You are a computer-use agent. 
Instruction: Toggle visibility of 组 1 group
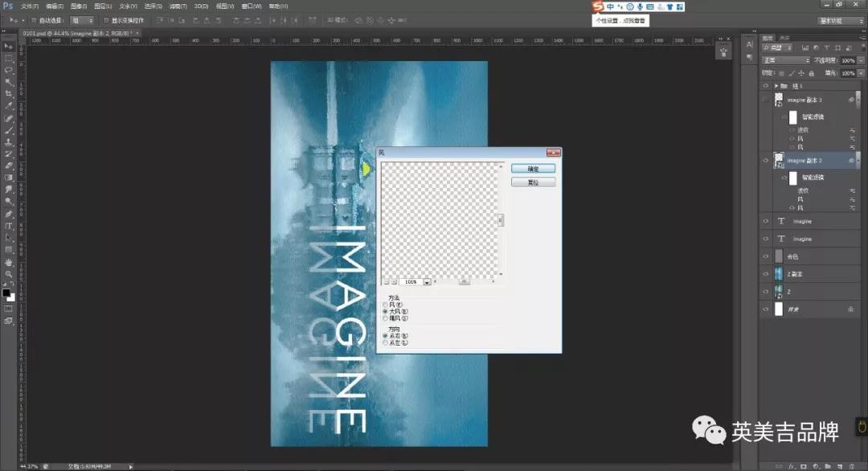click(x=766, y=86)
